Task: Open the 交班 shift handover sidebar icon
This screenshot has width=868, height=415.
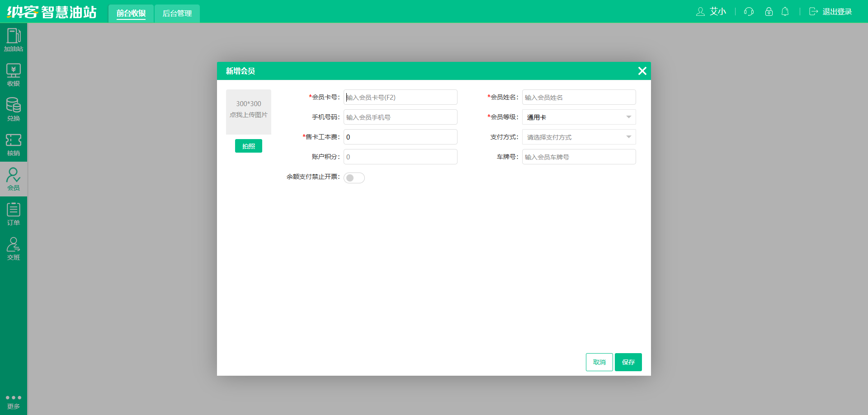Action: point(14,248)
